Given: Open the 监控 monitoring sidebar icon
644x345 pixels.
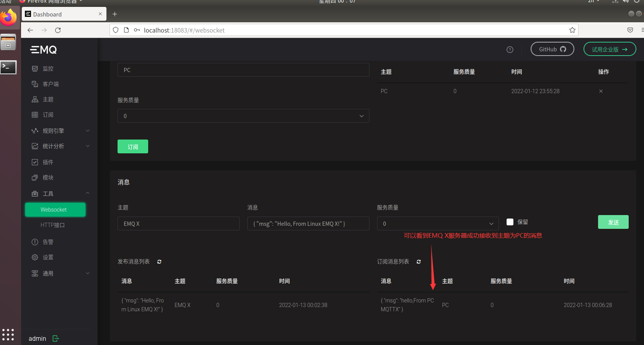Looking at the screenshot, I should pyautogui.click(x=35, y=68).
